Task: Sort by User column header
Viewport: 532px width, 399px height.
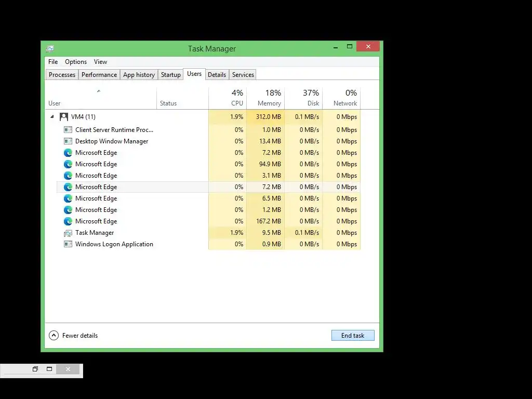Action: pyautogui.click(x=100, y=98)
